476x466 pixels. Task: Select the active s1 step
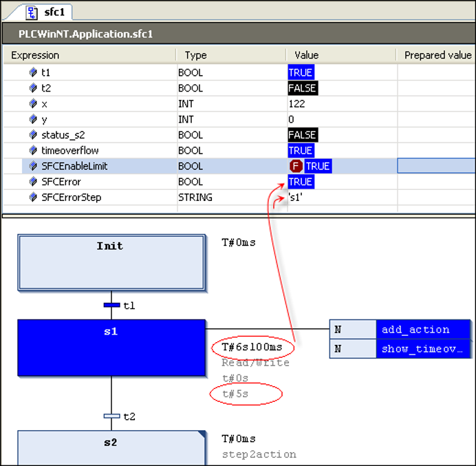(x=111, y=348)
